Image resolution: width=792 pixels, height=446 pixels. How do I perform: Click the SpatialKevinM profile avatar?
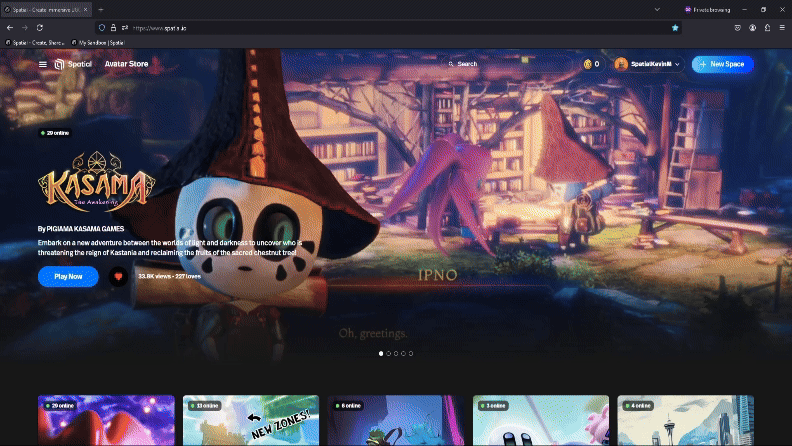(x=621, y=64)
